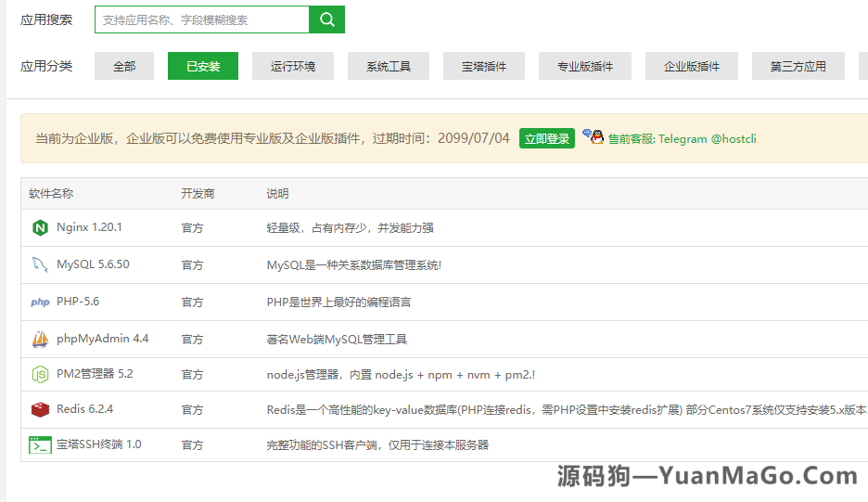Open PHP-5.6 software entry

click(78, 302)
